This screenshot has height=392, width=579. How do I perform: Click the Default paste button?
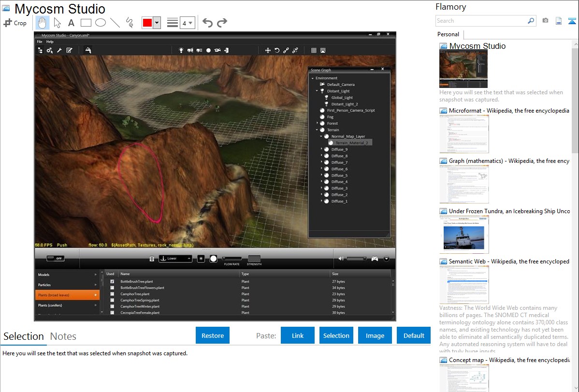tap(414, 335)
